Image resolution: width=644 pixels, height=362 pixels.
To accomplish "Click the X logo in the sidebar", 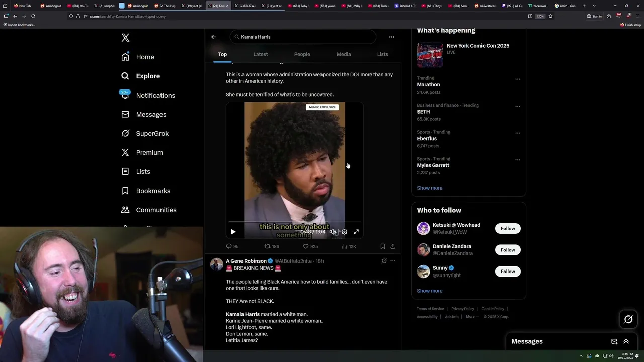I will (x=125, y=38).
